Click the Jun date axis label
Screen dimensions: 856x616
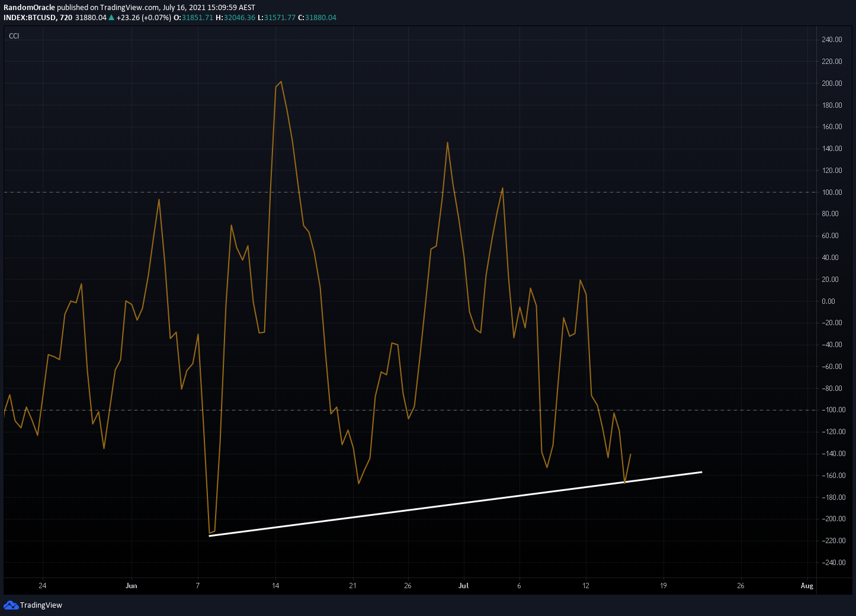[132, 586]
